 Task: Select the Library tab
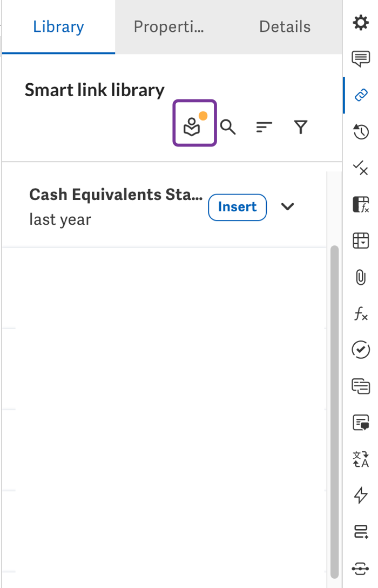tap(58, 27)
